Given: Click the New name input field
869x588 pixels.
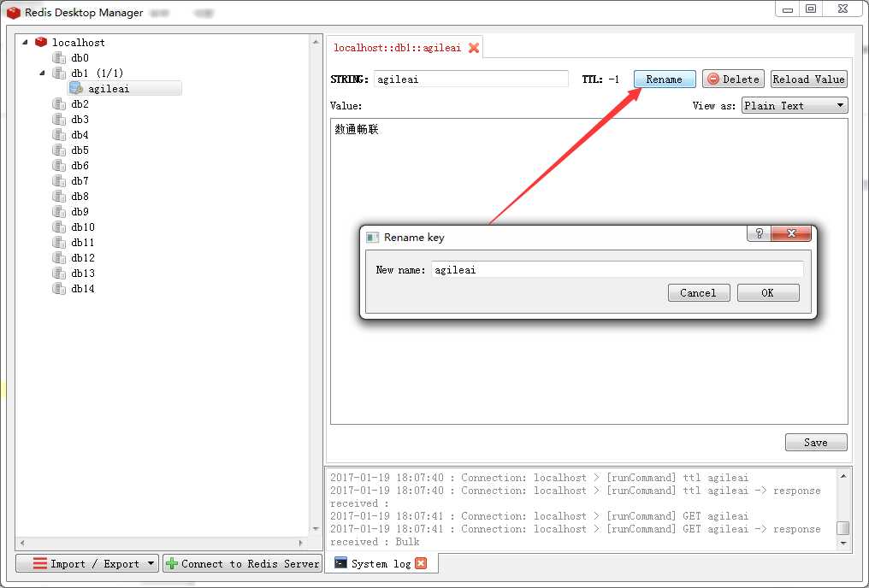Looking at the screenshot, I should point(617,269).
